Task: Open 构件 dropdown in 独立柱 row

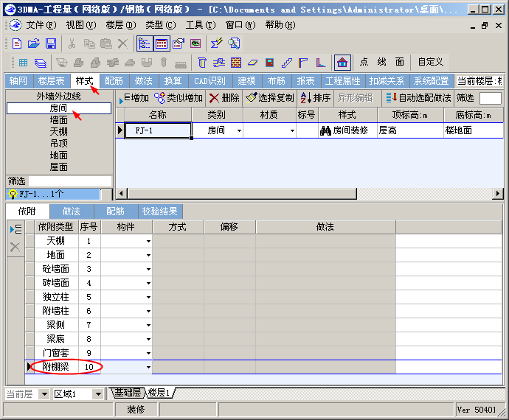Action: point(148,297)
